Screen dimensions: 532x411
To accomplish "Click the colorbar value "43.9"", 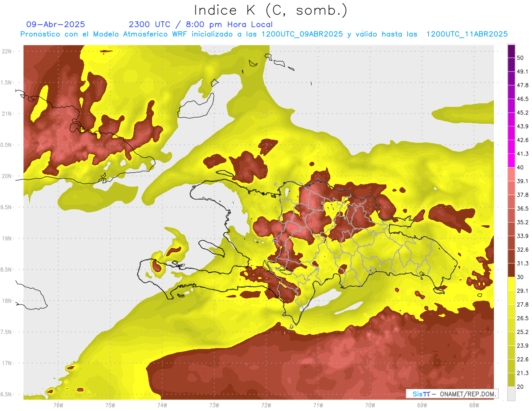I will tap(523, 126).
